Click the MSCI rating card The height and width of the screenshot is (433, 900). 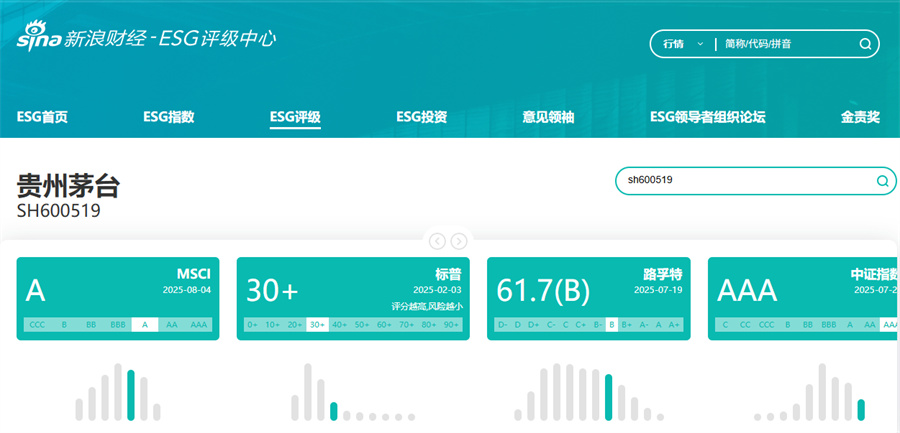[x=118, y=299]
